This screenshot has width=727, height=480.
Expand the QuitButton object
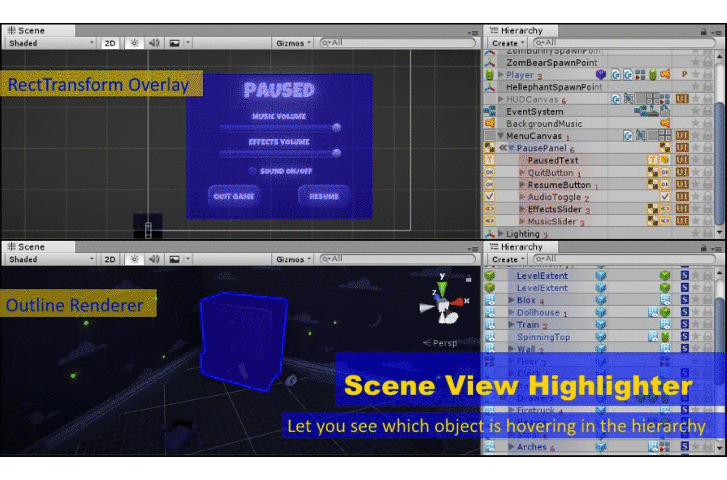coord(522,172)
